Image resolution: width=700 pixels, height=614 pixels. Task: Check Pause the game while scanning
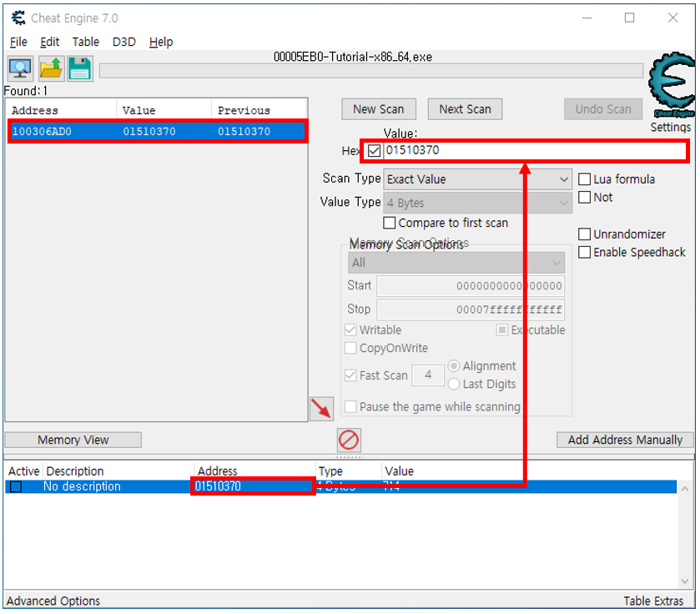tap(350, 406)
